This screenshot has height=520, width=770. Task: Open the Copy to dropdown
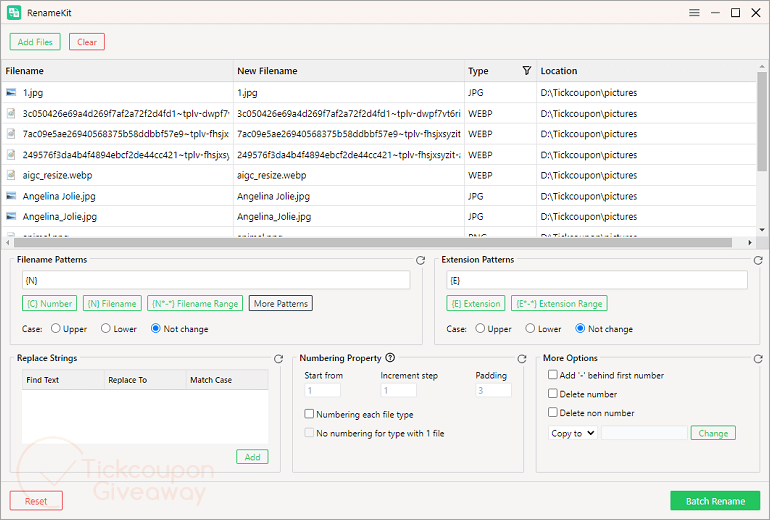point(573,433)
